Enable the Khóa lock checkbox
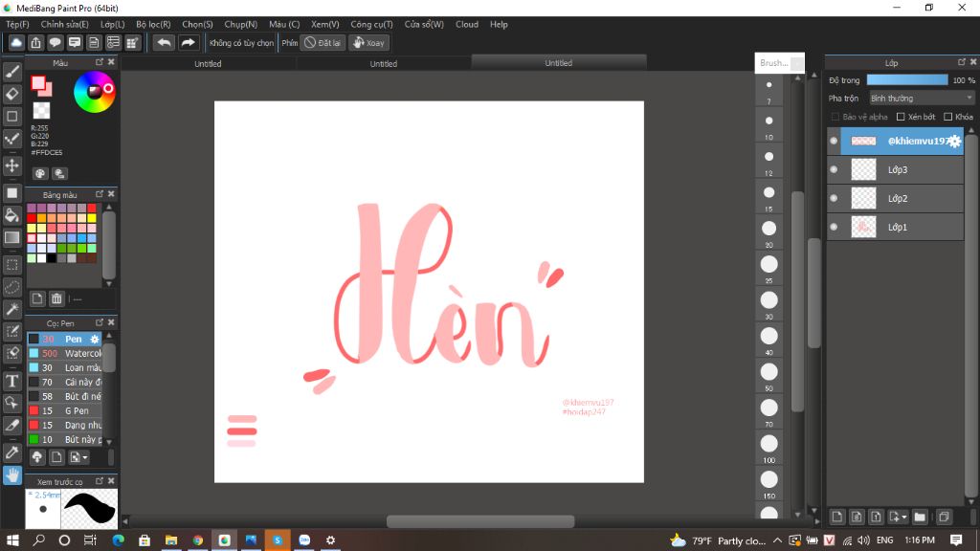 point(948,117)
